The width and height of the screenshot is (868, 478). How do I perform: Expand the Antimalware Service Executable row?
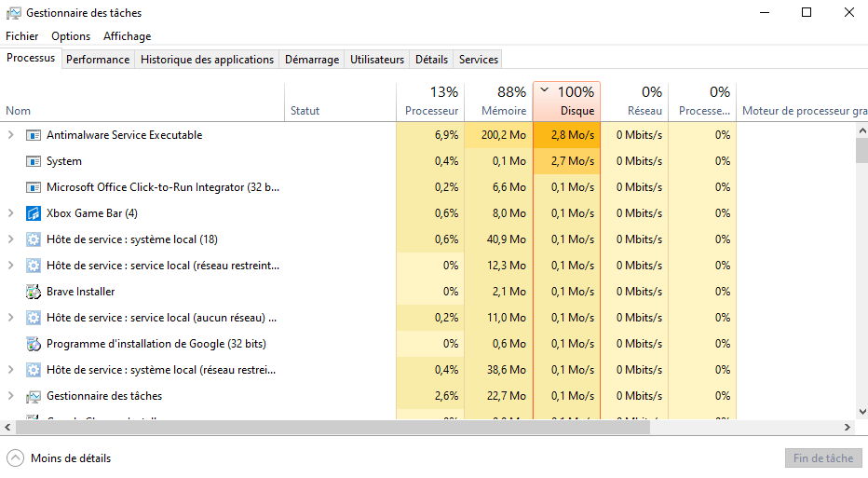[x=10, y=135]
